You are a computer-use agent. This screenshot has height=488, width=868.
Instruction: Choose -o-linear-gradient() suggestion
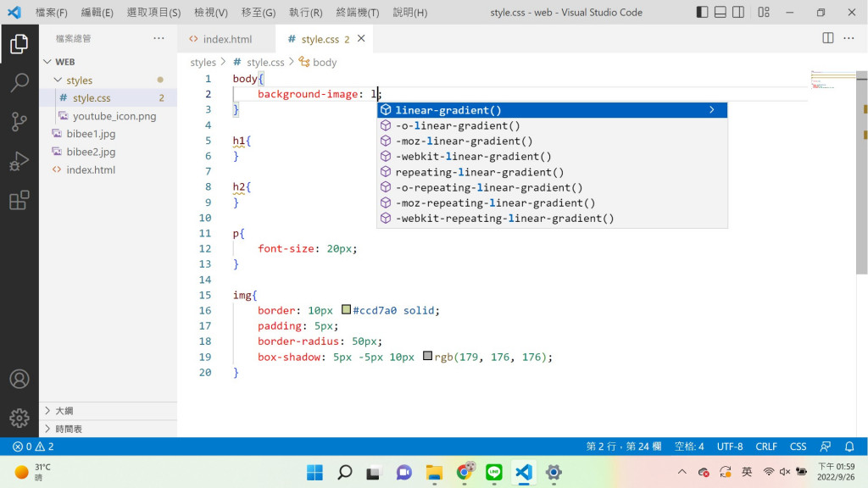point(552,125)
